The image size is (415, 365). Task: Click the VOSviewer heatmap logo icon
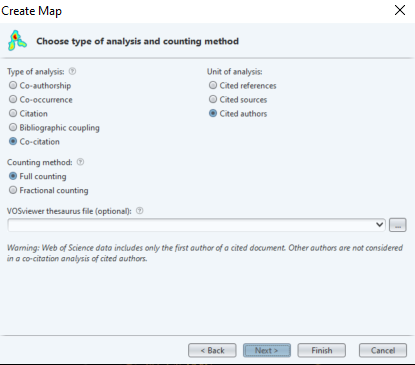(17, 41)
